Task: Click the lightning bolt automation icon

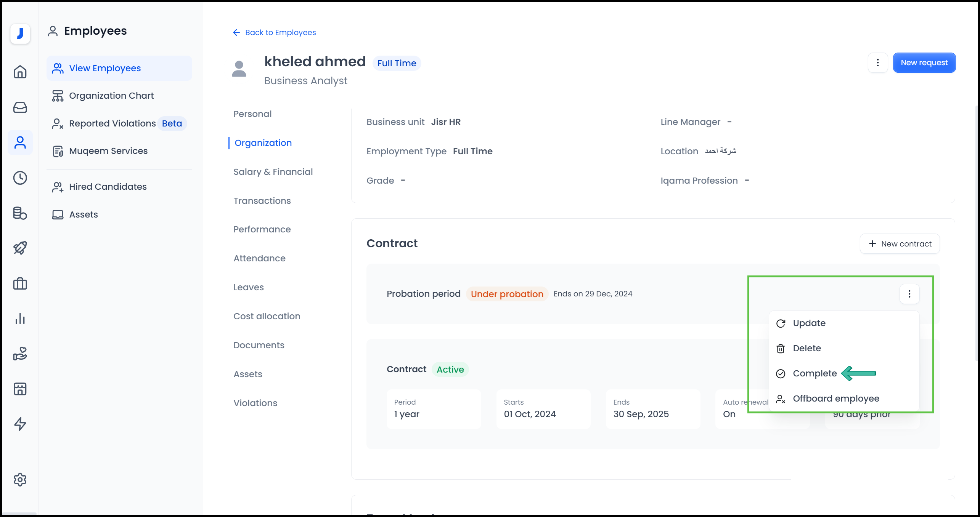Action: (20, 424)
